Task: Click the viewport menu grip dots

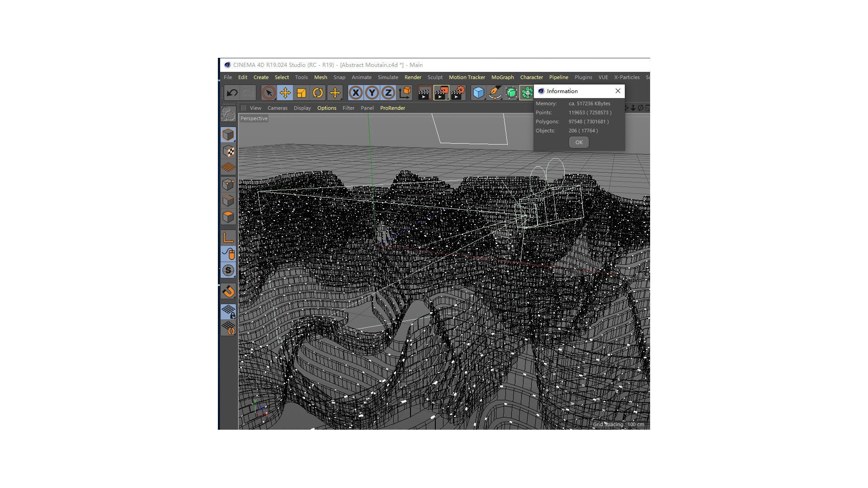Action: pyautogui.click(x=243, y=108)
